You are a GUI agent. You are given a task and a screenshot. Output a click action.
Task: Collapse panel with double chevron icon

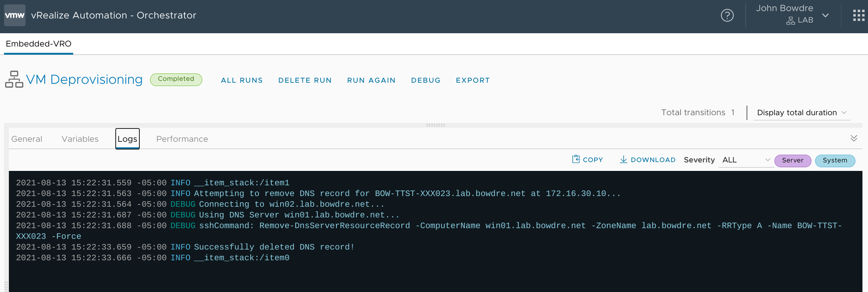click(x=854, y=138)
